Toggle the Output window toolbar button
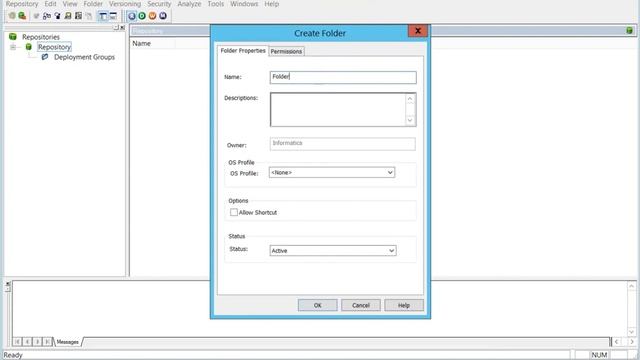Image resolution: width=640 pixels, height=360 pixels. [113, 16]
